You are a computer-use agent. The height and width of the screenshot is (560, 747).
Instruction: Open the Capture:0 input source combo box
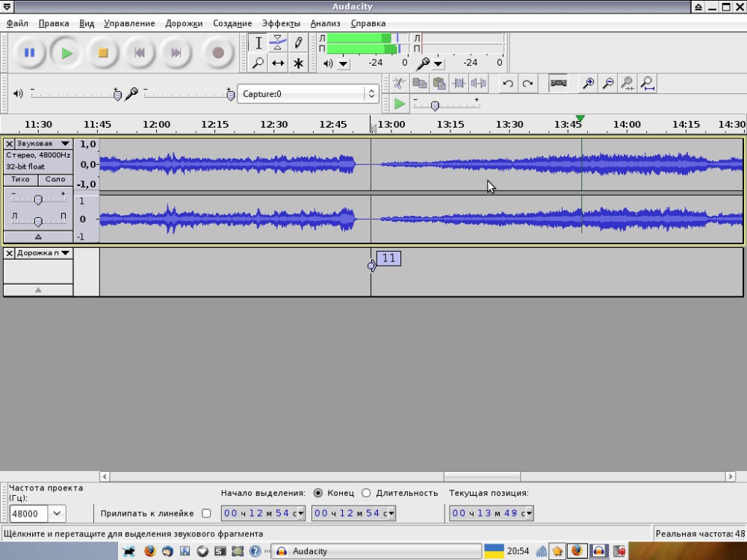pos(308,94)
